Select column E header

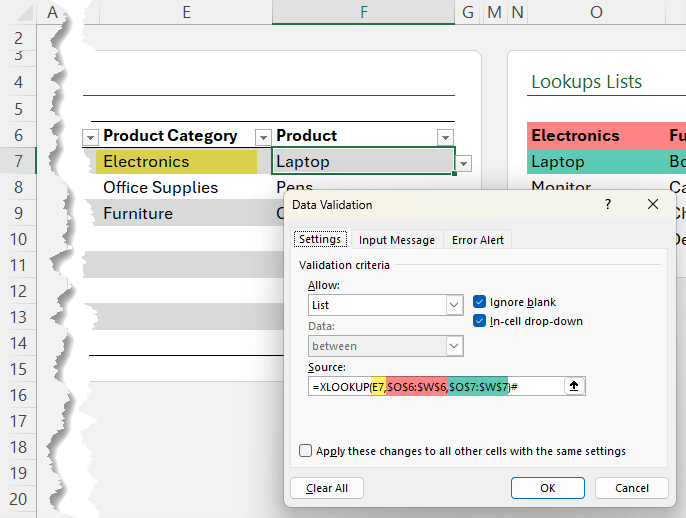point(186,12)
